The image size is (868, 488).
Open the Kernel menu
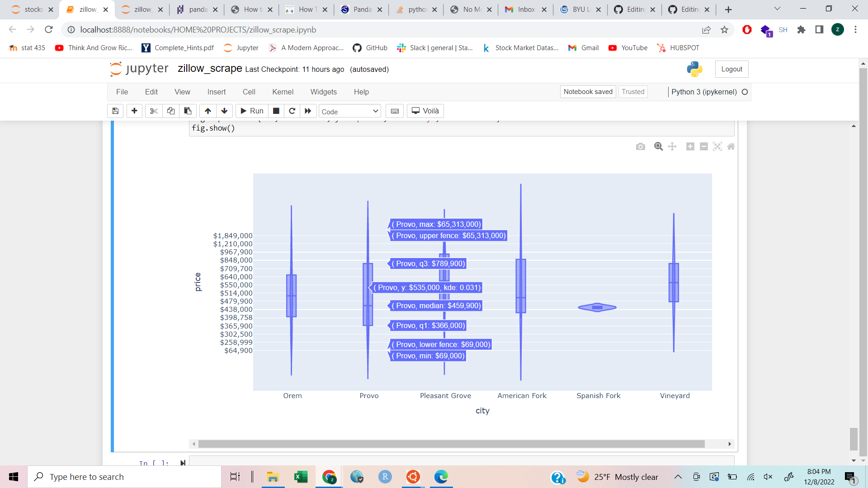coord(283,92)
